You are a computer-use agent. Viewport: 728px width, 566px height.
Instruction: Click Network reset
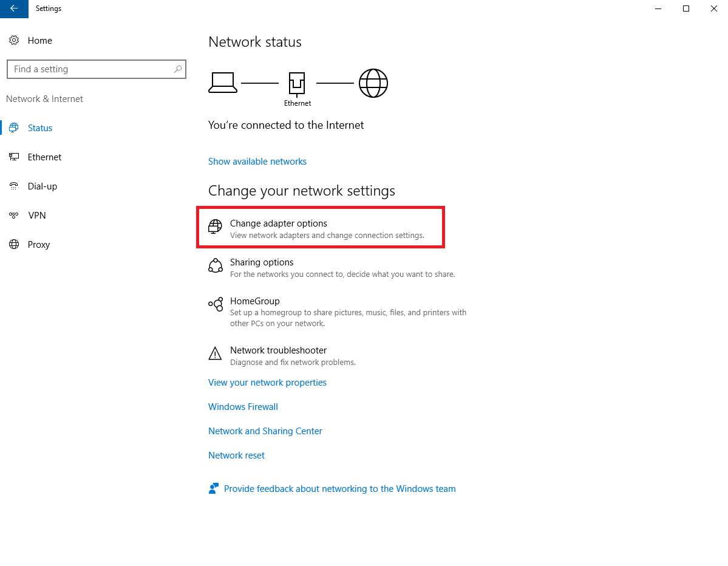[x=236, y=455]
